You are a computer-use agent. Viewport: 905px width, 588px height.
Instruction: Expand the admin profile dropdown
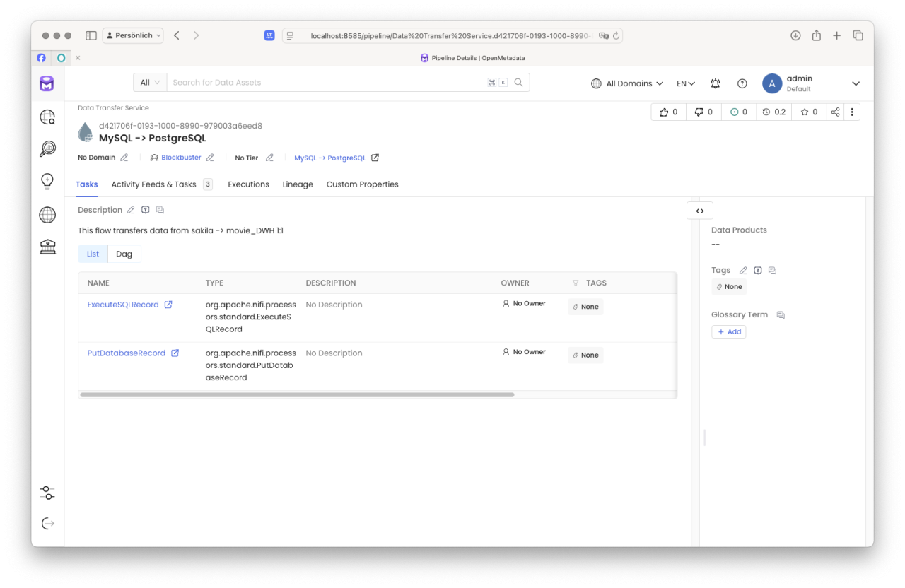coord(856,83)
